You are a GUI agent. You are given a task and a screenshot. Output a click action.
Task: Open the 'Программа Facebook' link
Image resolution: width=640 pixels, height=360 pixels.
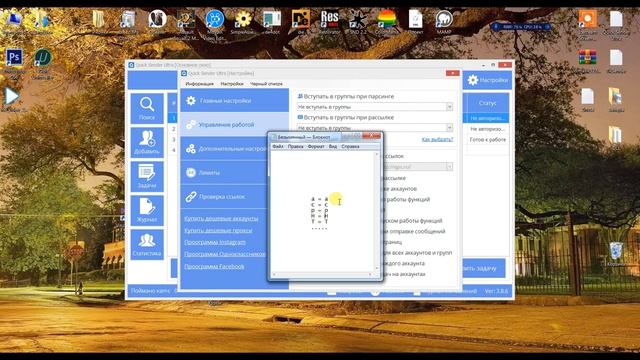point(214,267)
